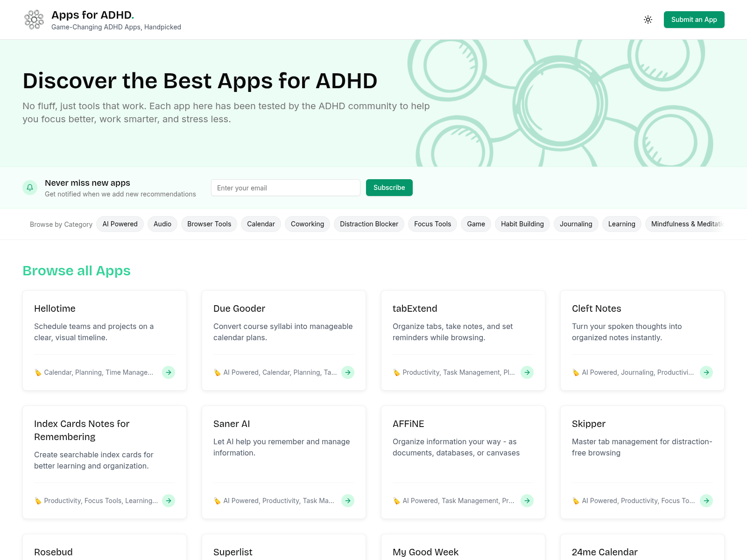Image resolution: width=747 pixels, height=560 pixels.
Task: Click the Submit an App button
Action: [x=694, y=20]
